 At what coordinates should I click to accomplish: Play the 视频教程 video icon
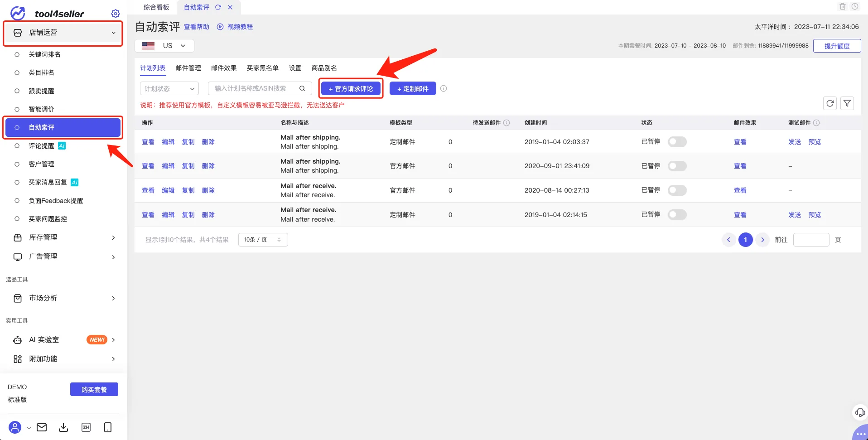pos(220,27)
